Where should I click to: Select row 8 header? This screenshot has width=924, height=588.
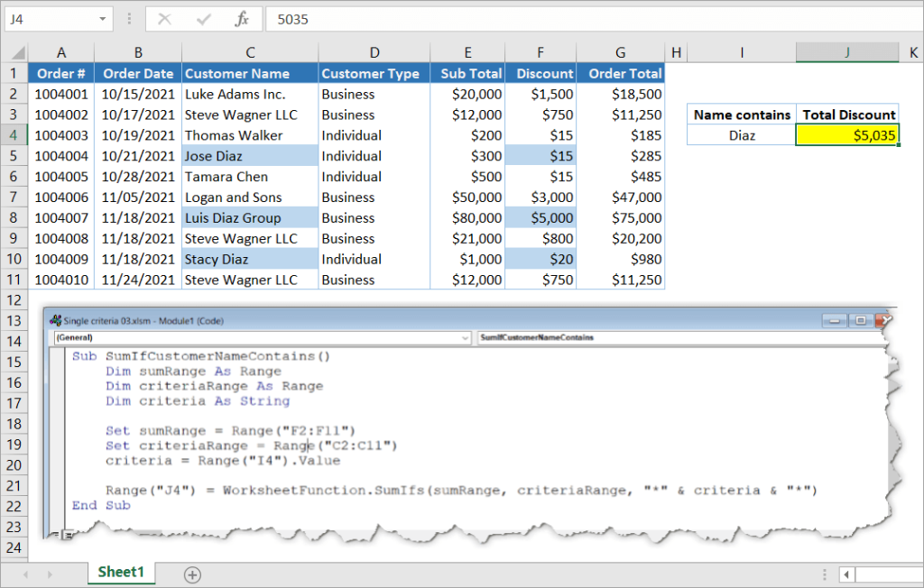13,218
